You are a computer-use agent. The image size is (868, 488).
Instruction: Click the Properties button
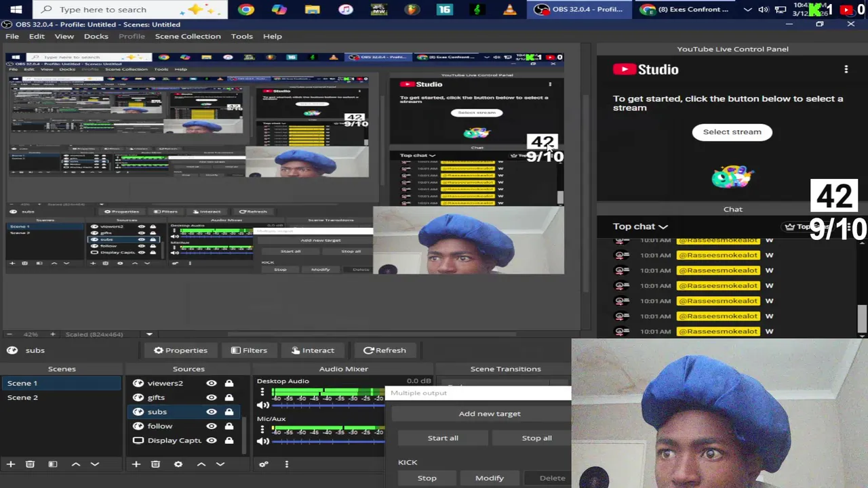[x=180, y=350]
